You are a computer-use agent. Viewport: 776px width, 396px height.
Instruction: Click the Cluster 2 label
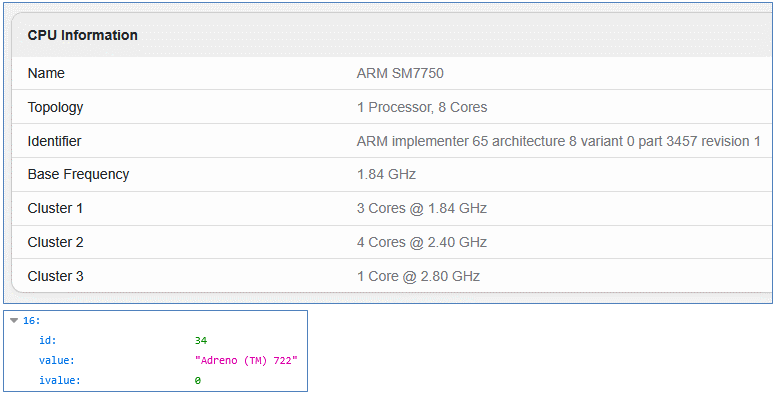pyautogui.click(x=55, y=242)
